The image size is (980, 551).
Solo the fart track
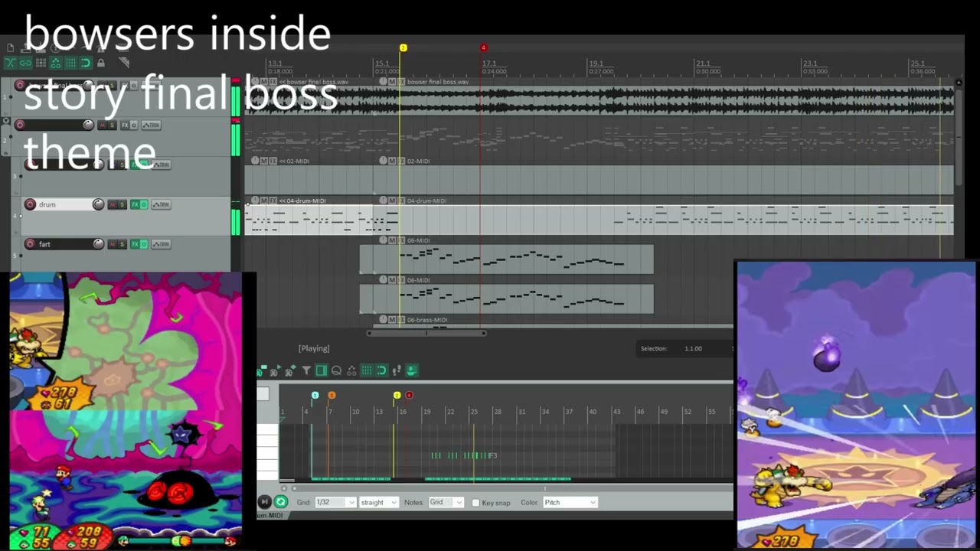(x=122, y=244)
